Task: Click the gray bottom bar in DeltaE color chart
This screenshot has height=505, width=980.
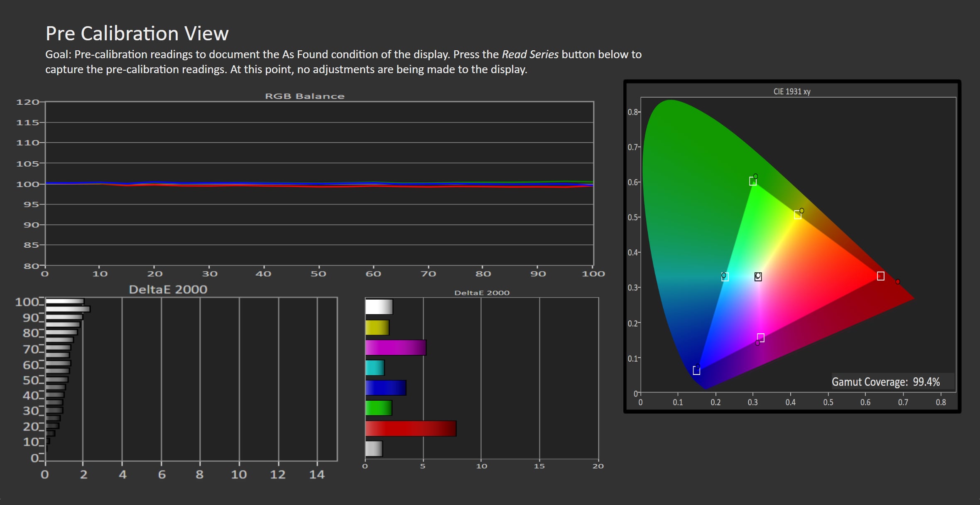Action: pyautogui.click(x=374, y=449)
